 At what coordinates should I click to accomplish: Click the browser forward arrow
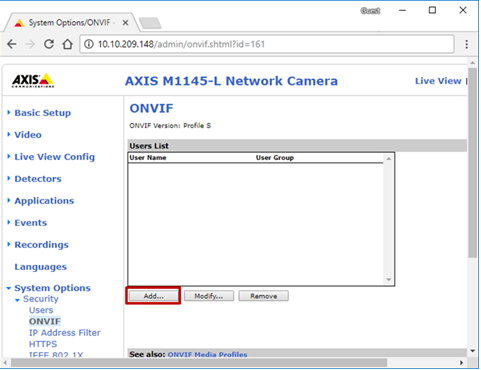click(30, 44)
